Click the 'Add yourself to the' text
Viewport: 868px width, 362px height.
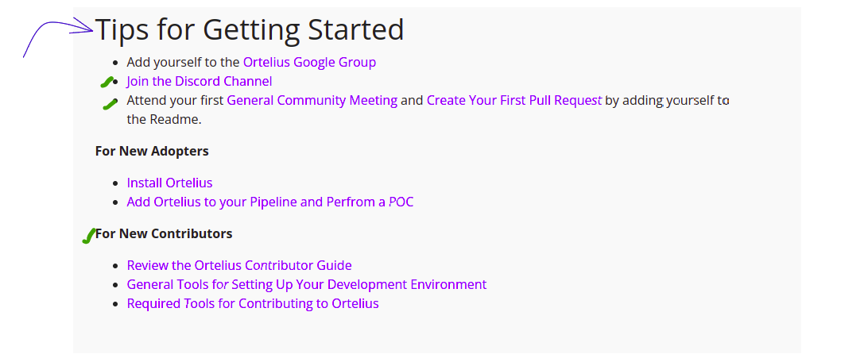183,62
